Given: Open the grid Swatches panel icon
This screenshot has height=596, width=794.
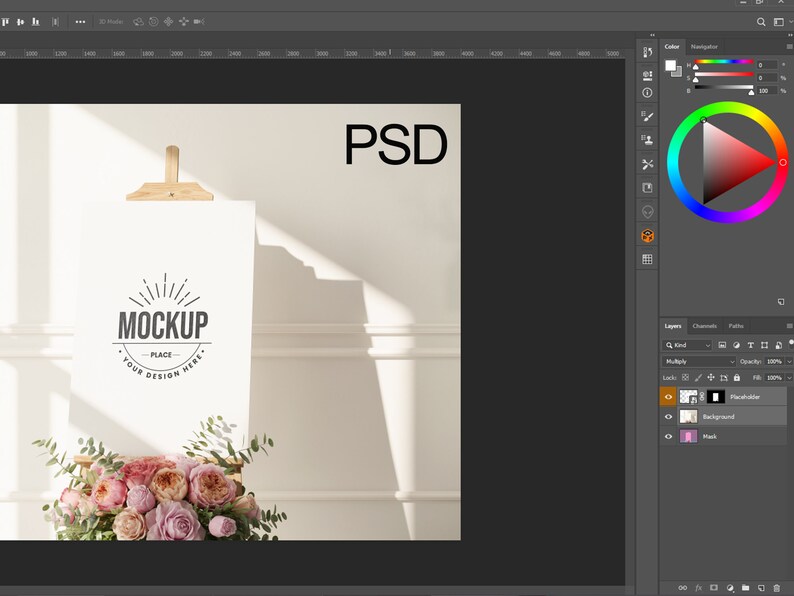Looking at the screenshot, I should pyautogui.click(x=647, y=259).
